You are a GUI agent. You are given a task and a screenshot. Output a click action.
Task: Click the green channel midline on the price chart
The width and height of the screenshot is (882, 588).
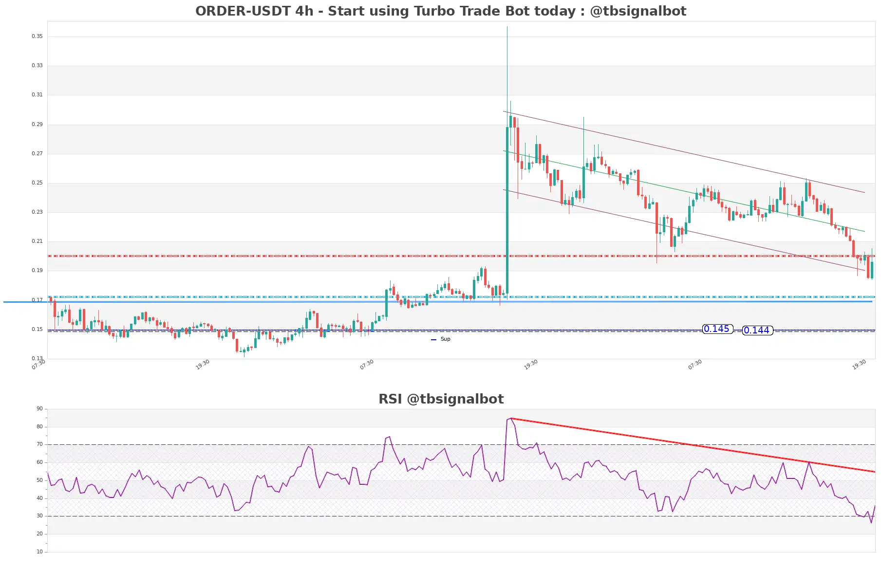[x=684, y=191]
